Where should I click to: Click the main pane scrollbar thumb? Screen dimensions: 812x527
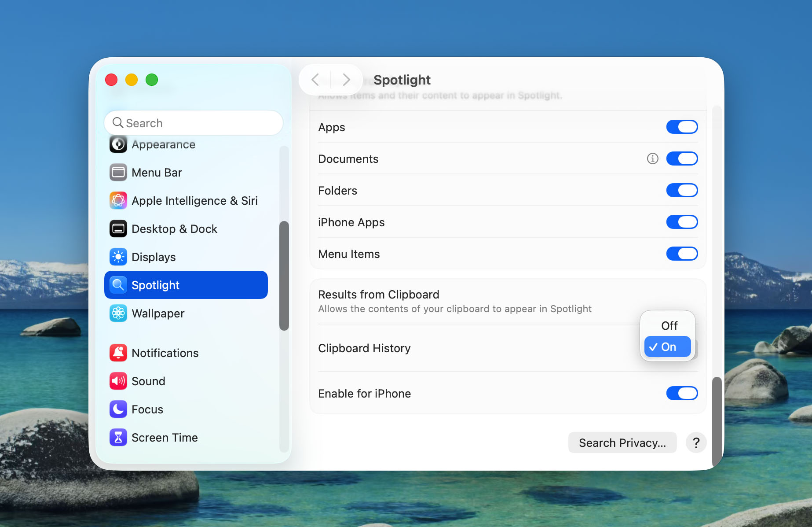pos(717,421)
